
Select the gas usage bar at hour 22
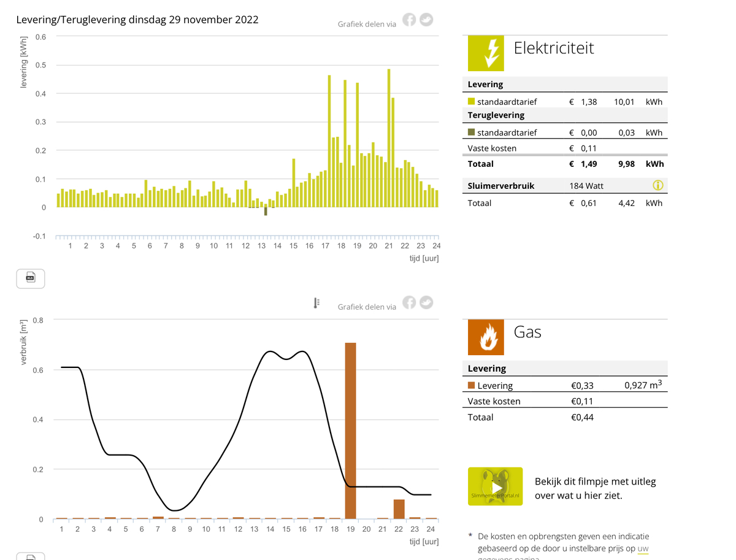point(399,509)
